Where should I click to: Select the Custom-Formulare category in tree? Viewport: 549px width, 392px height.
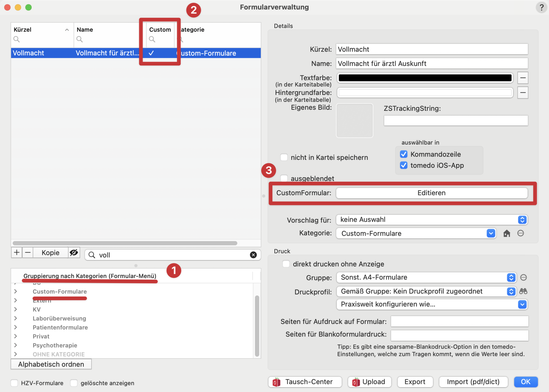pos(60,291)
